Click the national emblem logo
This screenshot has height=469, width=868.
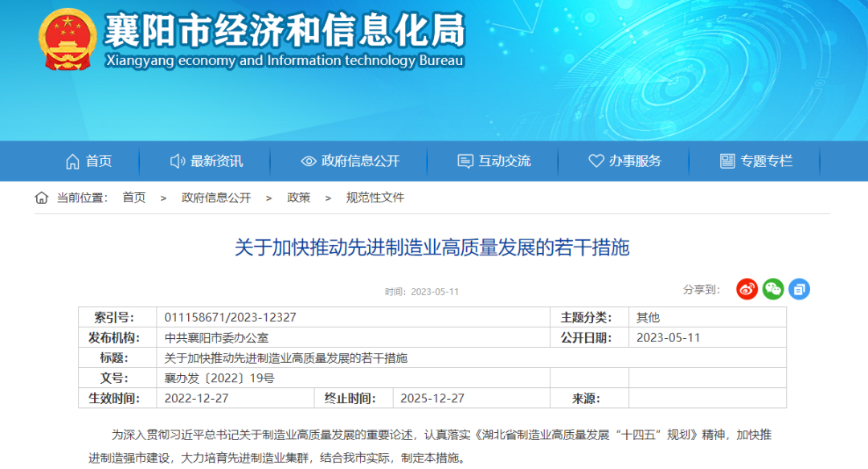pyautogui.click(x=68, y=39)
